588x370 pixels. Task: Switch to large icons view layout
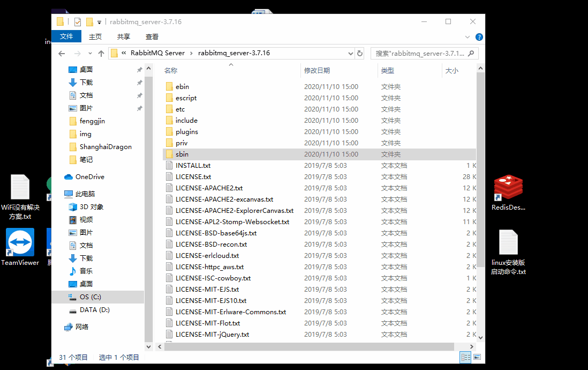[477, 357]
